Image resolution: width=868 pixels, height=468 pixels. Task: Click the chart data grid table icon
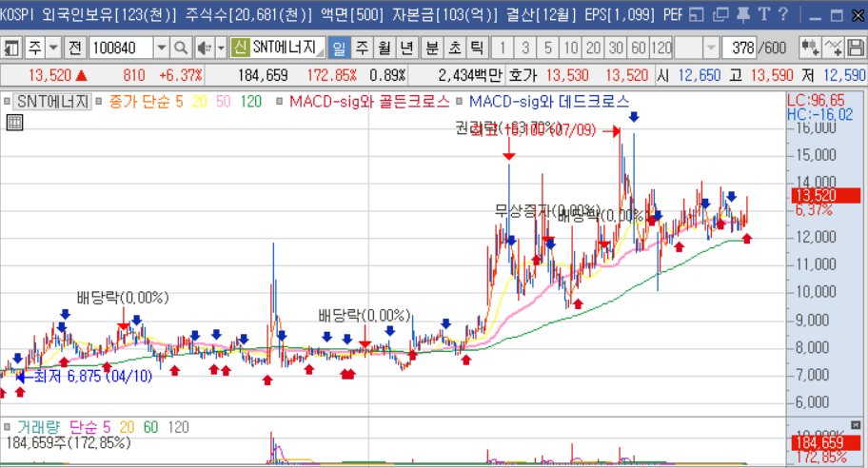pyautogui.click(x=14, y=122)
